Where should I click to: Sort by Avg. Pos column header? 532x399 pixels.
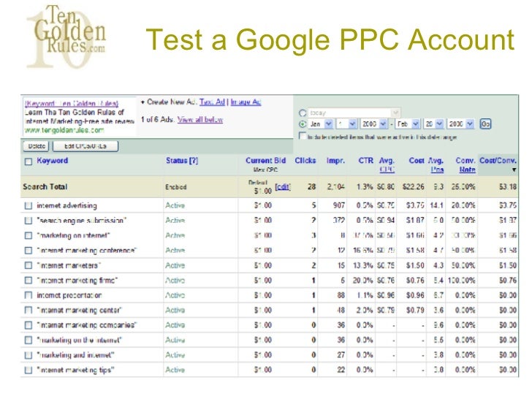(436, 165)
